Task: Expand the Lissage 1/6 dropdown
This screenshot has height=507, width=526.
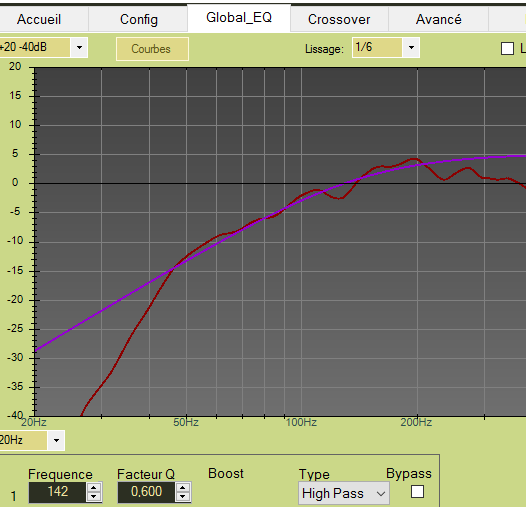Action: point(411,48)
